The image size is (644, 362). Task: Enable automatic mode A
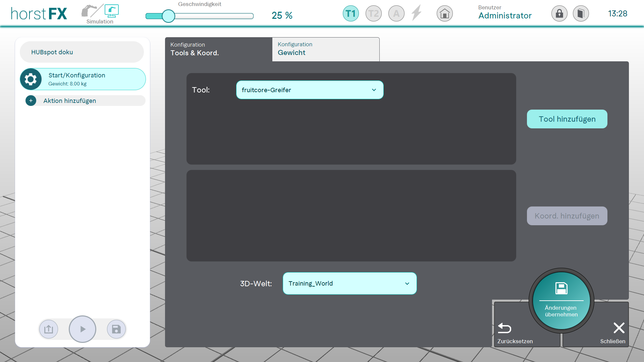click(396, 14)
